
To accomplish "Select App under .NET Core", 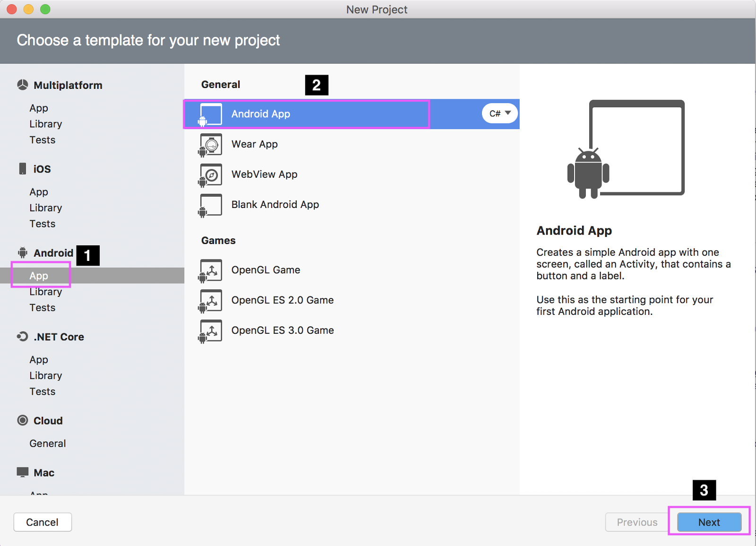I will pyautogui.click(x=39, y=360).
